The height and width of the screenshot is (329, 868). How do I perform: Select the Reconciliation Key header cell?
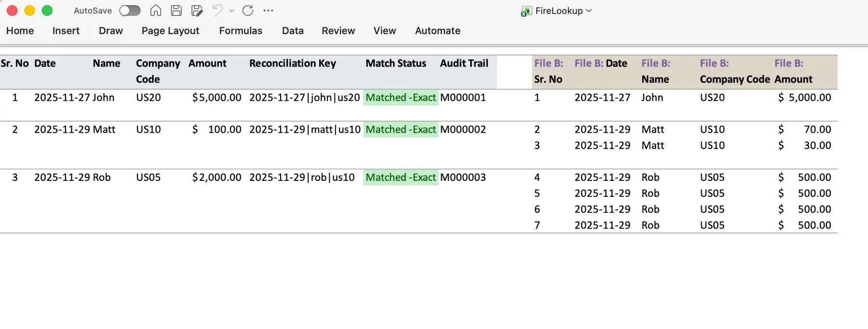(x=293, y=64)
